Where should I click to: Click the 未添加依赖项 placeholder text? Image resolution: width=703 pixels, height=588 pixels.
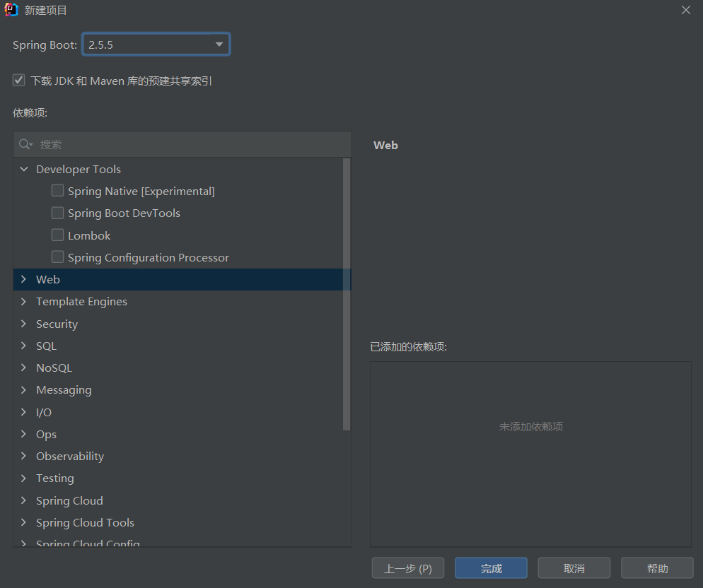pyautogui.click(x=531, y=426)
